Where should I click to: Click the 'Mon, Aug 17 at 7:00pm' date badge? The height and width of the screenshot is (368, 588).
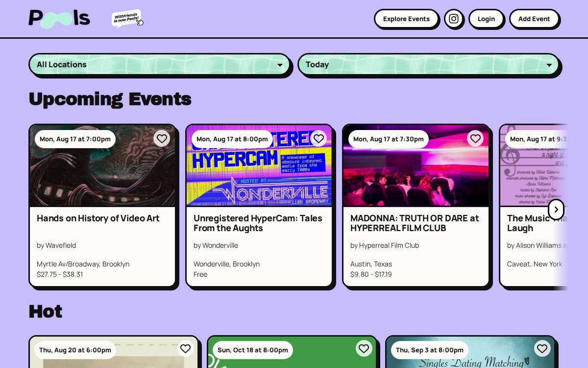(75, 139)
